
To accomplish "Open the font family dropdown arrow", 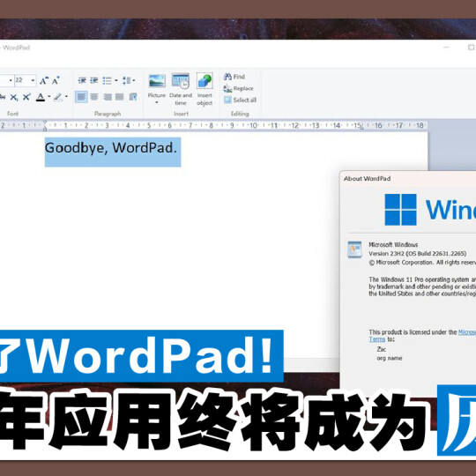I will pos(11,80).
